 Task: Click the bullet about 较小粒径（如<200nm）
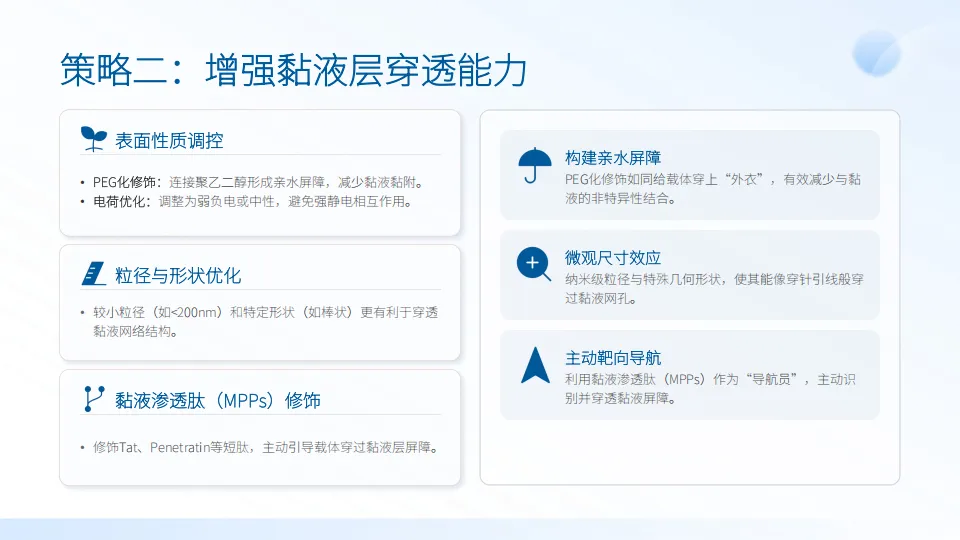pos(260,322)
